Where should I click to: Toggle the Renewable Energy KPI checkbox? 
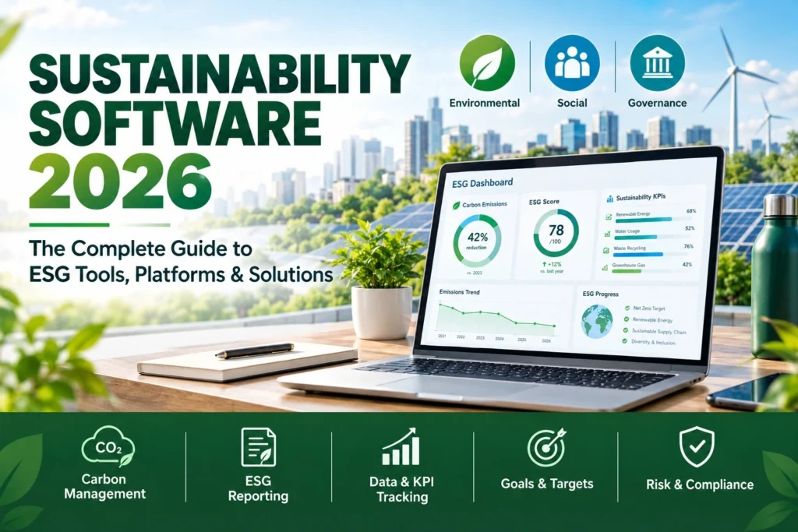[x=609, y=217]
